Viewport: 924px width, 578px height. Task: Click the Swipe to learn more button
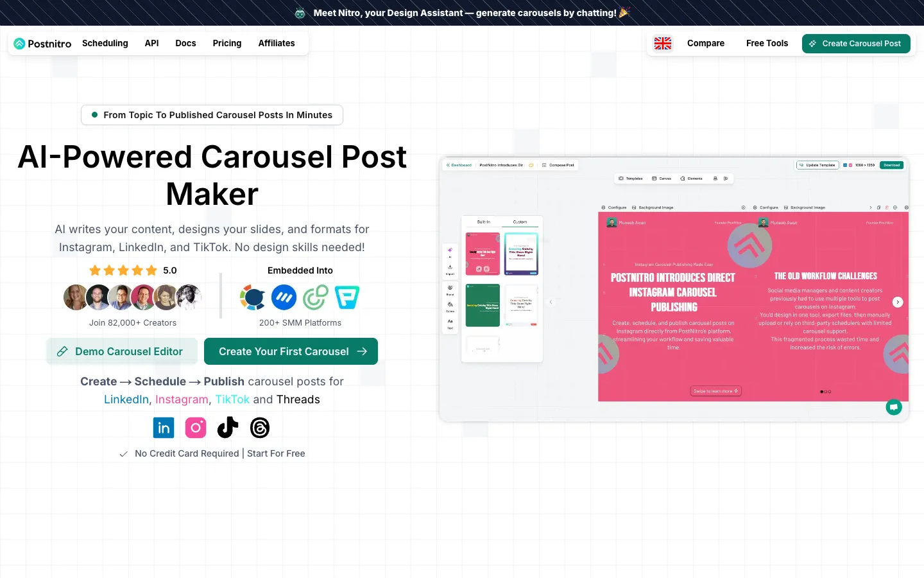point(716,391)
